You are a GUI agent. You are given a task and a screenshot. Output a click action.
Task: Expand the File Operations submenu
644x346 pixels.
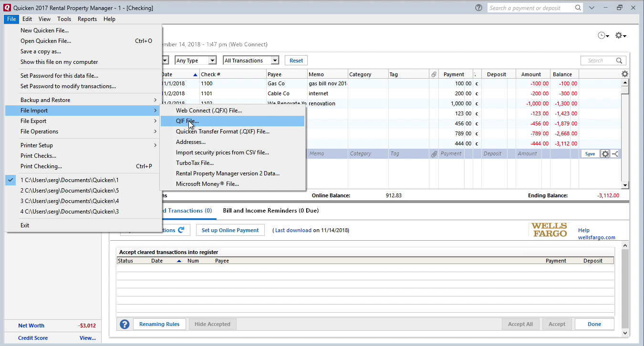[x=83, y=132]
